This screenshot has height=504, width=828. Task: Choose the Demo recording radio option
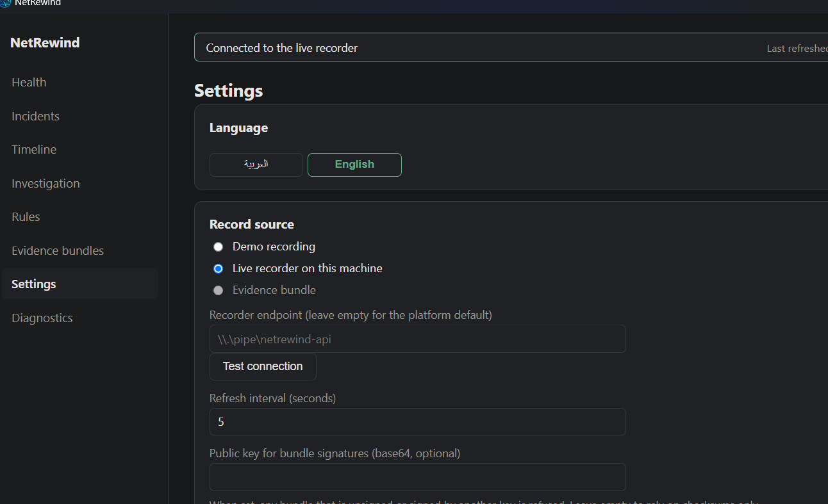tap(218, 247)
